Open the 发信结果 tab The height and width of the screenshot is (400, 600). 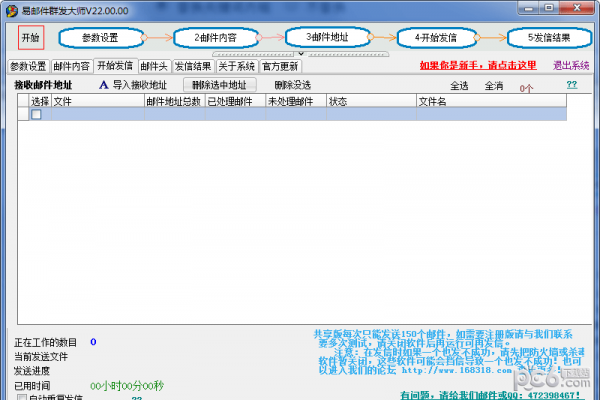pyautogui.click(x=193, y=66)
